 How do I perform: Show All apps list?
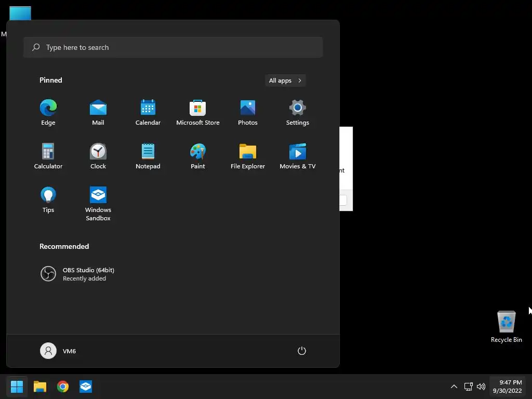pyautogui.click(x=285, y=81)
